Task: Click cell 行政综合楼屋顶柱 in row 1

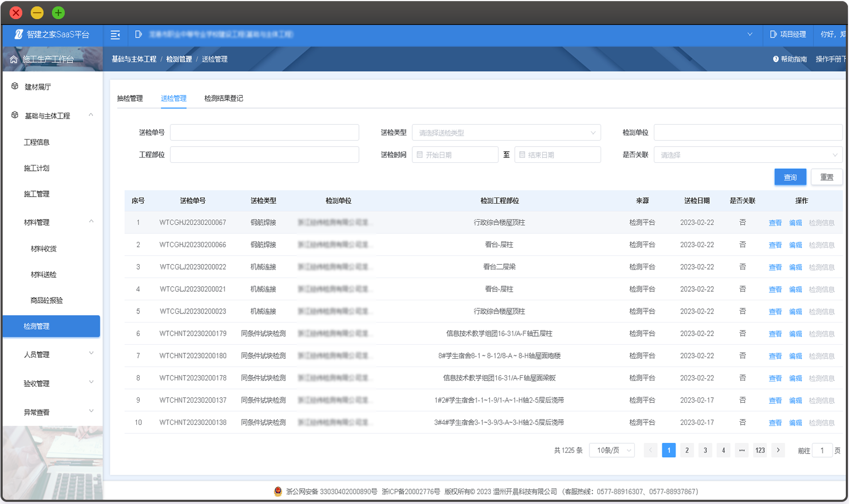Action: pyautogui.click(x=499, y=223)
